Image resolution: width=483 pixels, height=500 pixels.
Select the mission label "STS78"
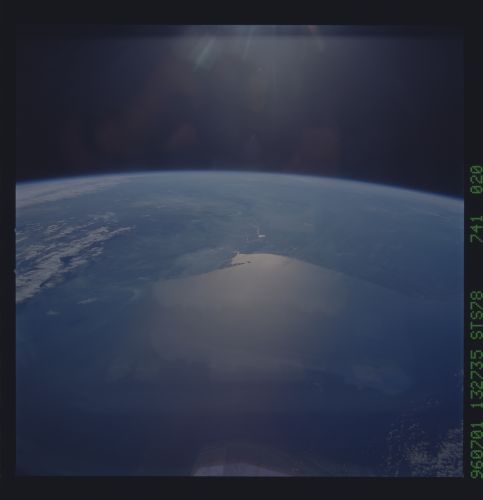click(476, 315)
